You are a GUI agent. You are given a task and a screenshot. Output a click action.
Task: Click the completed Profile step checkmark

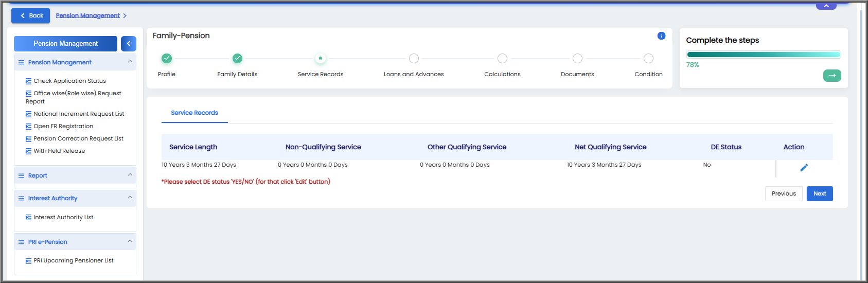(x=167, y=59)
